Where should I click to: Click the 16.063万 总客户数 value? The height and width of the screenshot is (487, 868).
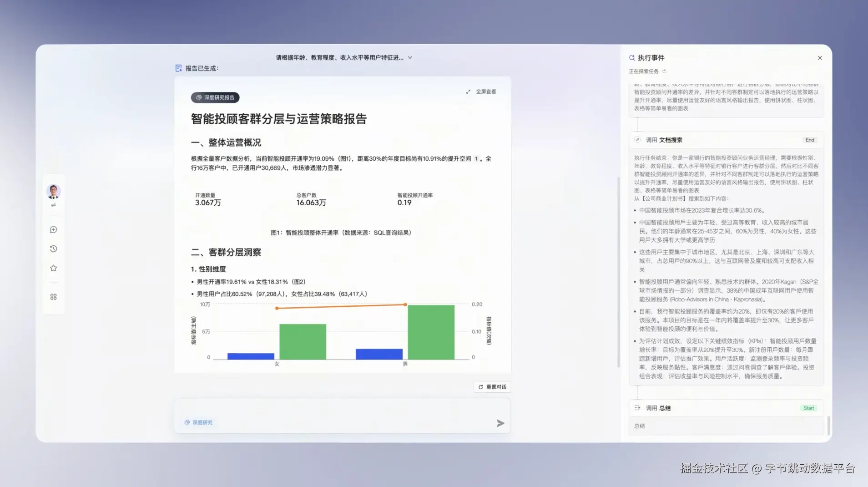tap(311, 203)
